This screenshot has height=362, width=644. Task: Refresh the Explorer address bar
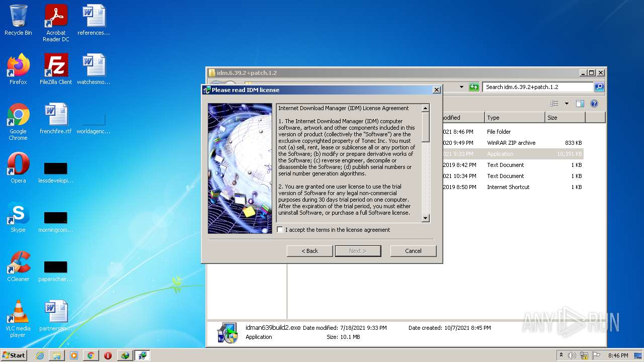(473, 87)
